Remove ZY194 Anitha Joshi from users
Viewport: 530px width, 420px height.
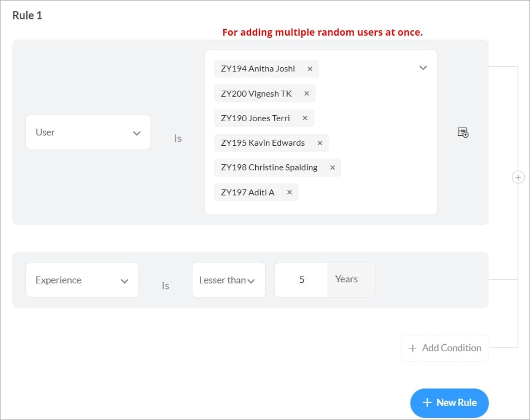(310, 69)
